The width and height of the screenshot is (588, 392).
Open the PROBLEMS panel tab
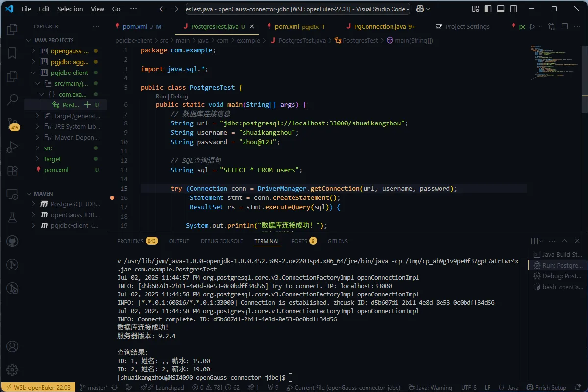coord(130,241)
